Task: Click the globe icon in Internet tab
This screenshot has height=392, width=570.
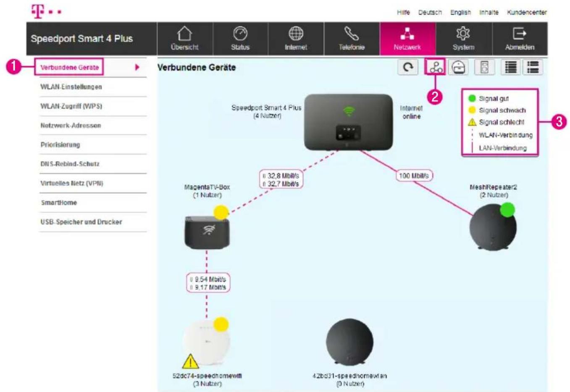Action: click(x=296, y=34)
